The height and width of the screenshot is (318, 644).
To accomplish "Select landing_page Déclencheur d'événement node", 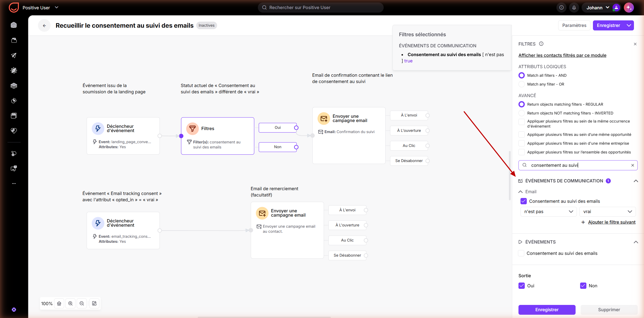I will pos(123,136).
